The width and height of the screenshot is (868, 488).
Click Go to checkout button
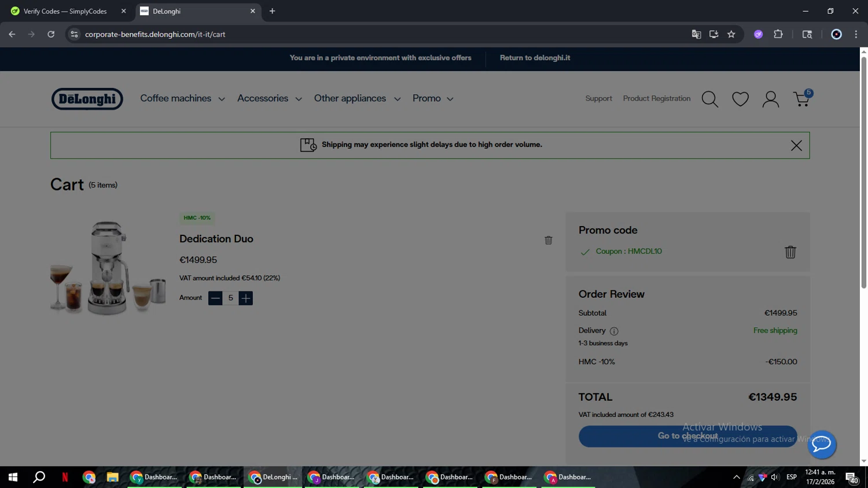click(x=687, y=436)
